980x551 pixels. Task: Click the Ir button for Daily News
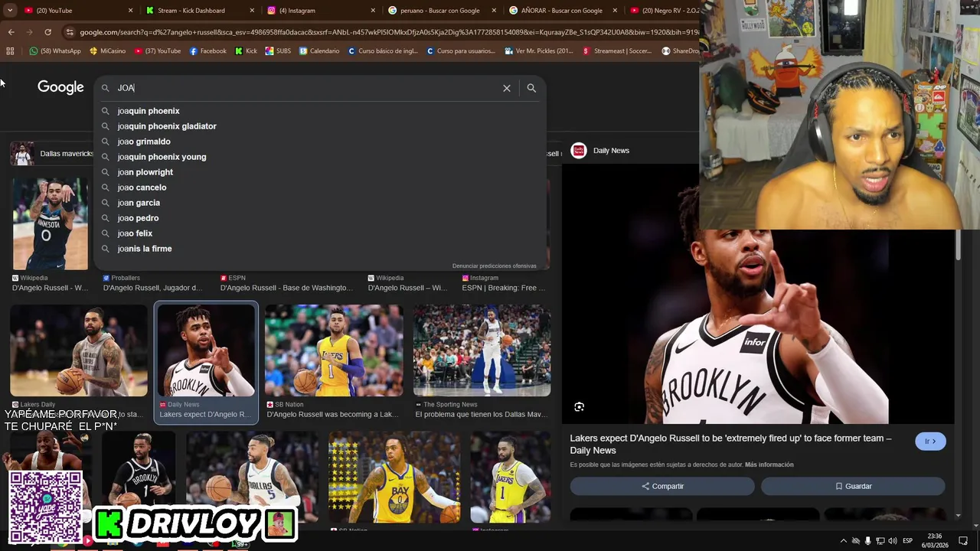point(930,442)
